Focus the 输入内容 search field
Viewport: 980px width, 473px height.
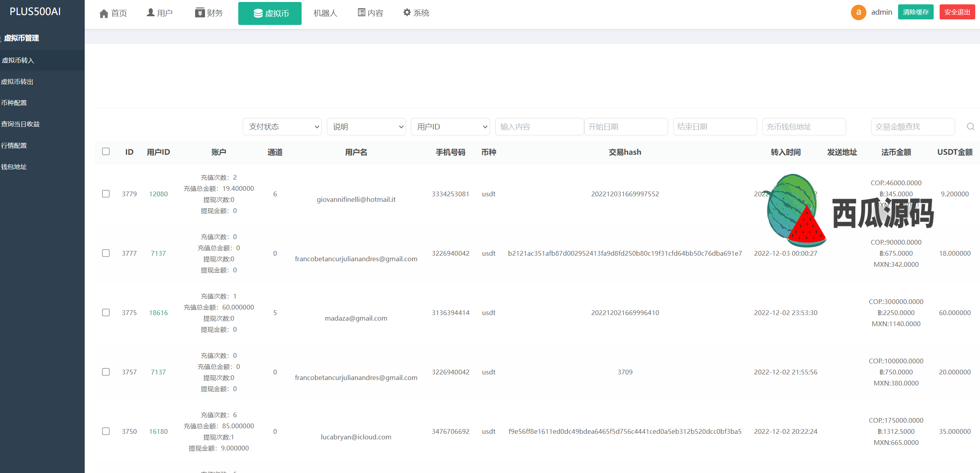coord(539,127)
